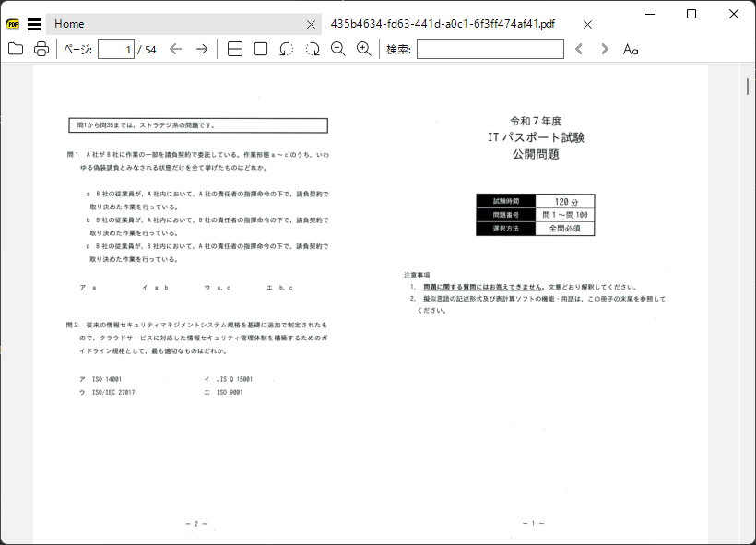756x545 pixels.
Task: Select the fit-whole-page view icon
Action: pyautogui.click(x=261, y=49)
